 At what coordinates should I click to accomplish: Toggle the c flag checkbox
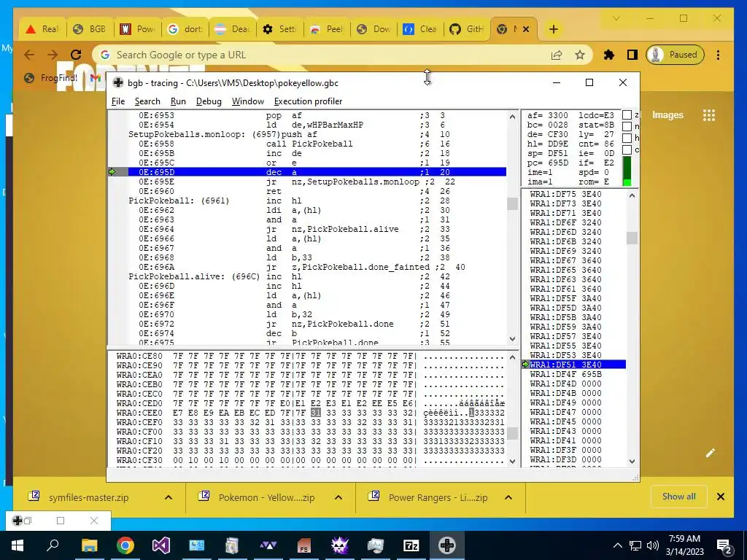627,149
